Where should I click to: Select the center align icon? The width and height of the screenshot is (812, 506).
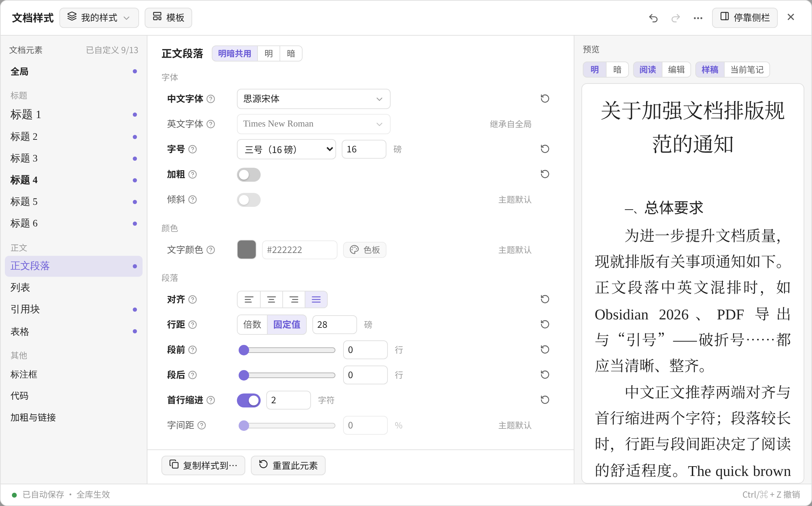(271, 299)
